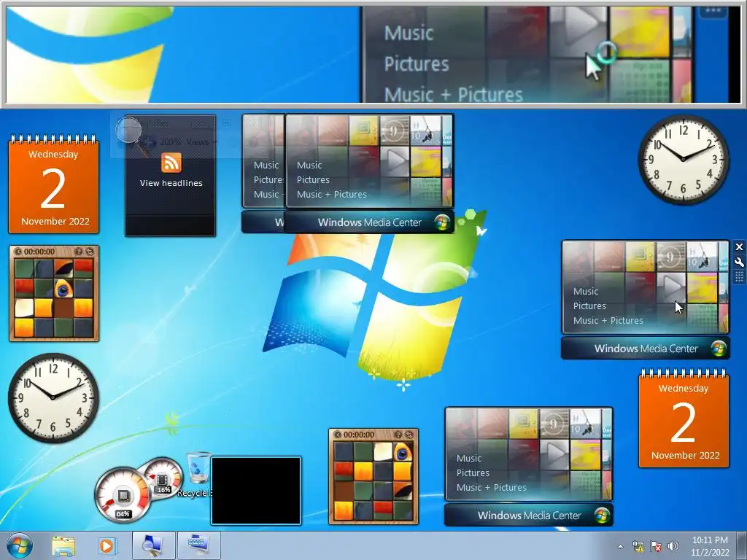747x560 pixels.
Task: Pause timer icon on puzzle under calendar
Action: coord(18,252)
